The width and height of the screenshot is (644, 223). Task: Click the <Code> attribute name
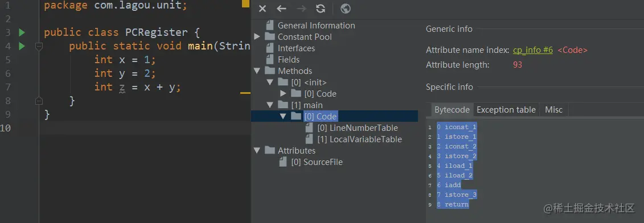(x=572, y=50)
